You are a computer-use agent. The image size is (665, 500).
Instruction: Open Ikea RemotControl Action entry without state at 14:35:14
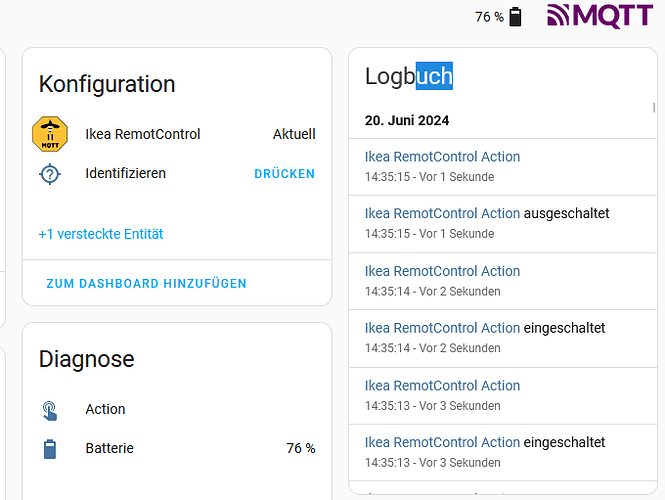503,281
